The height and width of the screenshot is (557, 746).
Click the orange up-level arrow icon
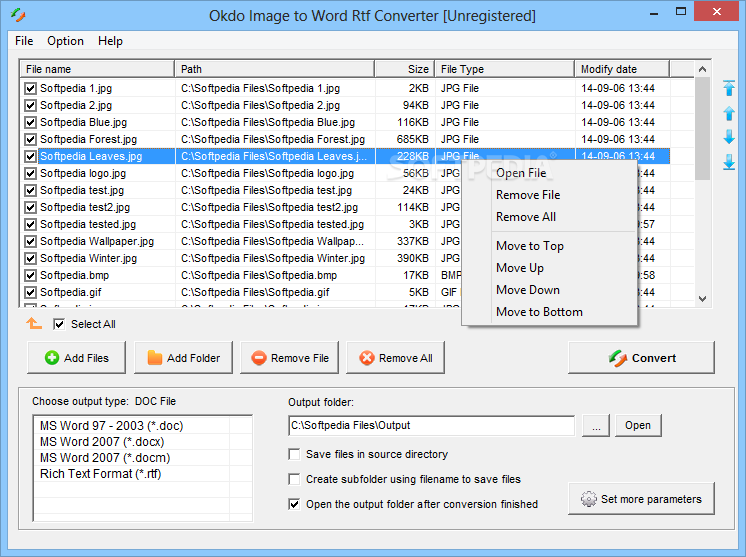(x=34, y=323)
